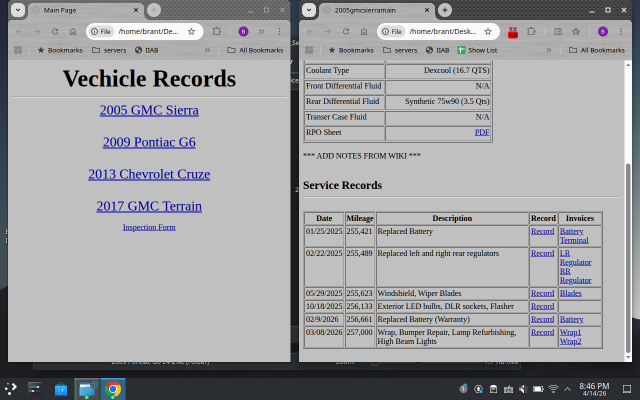Open All Bookmarks folder in 2005gmcsierramain window
The image size is (640, 400).
click(x=597, y=50)
